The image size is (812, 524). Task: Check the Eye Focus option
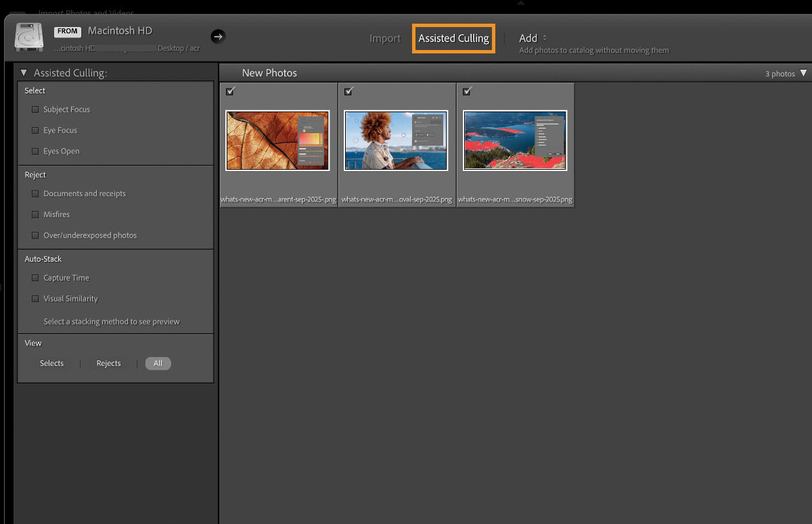coord(35,130)
